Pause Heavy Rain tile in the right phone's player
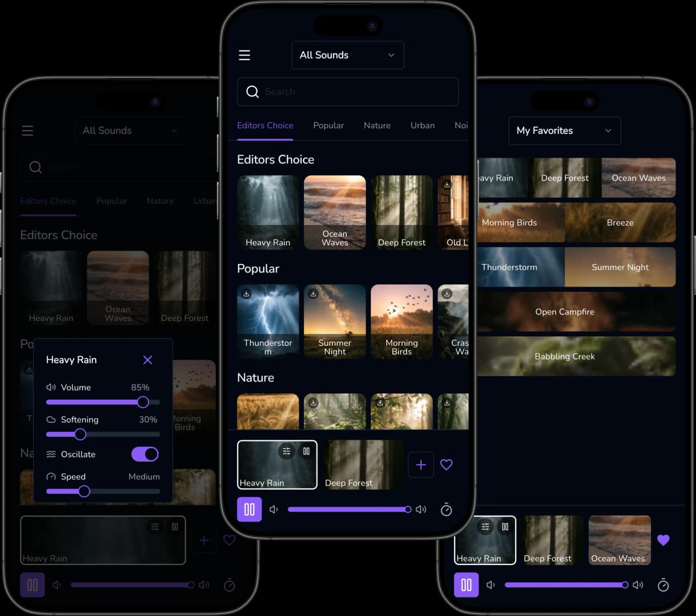696x616 pixels. 505,527
